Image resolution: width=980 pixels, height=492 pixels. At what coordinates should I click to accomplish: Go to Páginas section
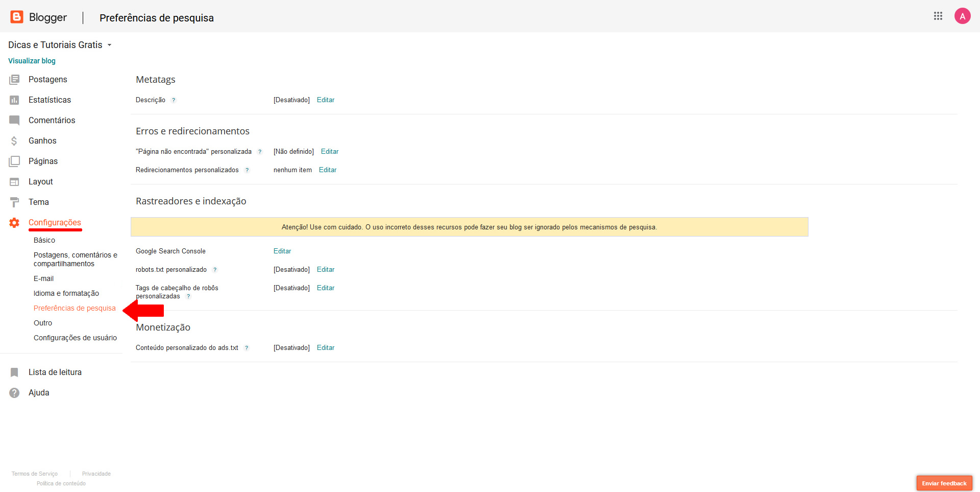[43, 161]
